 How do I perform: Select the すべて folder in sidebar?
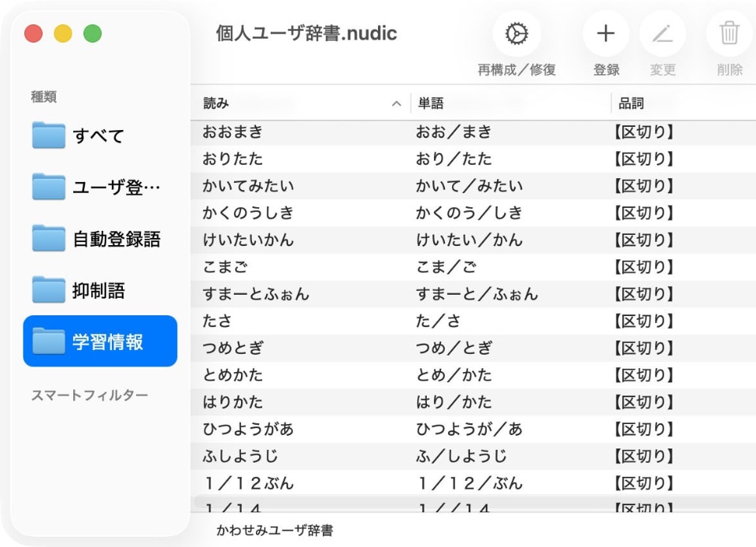[x=99, y=136]
